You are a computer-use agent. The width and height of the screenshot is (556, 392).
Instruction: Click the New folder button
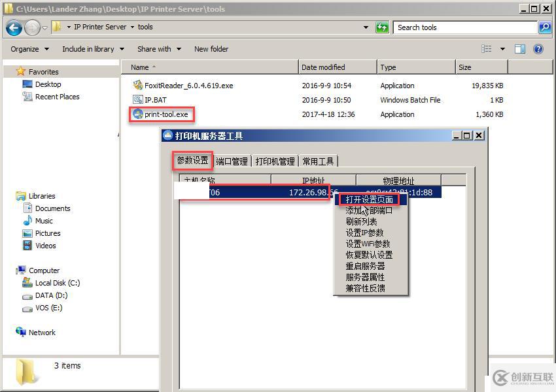pyautogui.click(x=211, y=49)
